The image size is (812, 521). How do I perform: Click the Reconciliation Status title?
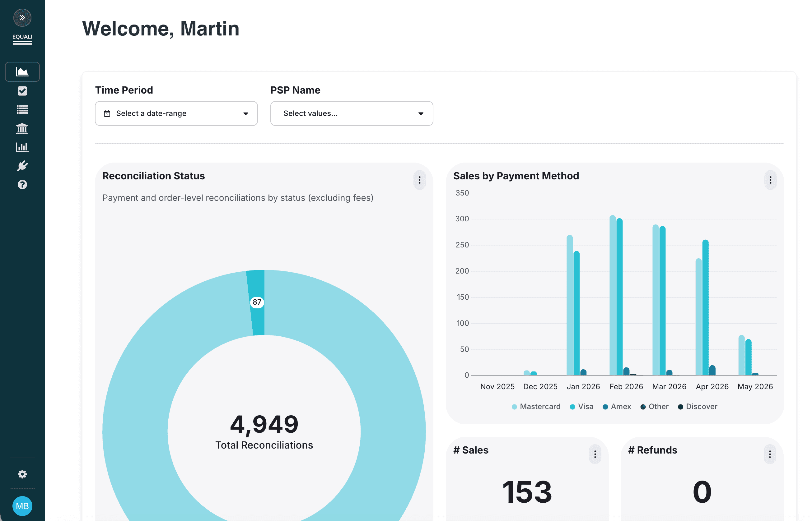pos(153,176)
